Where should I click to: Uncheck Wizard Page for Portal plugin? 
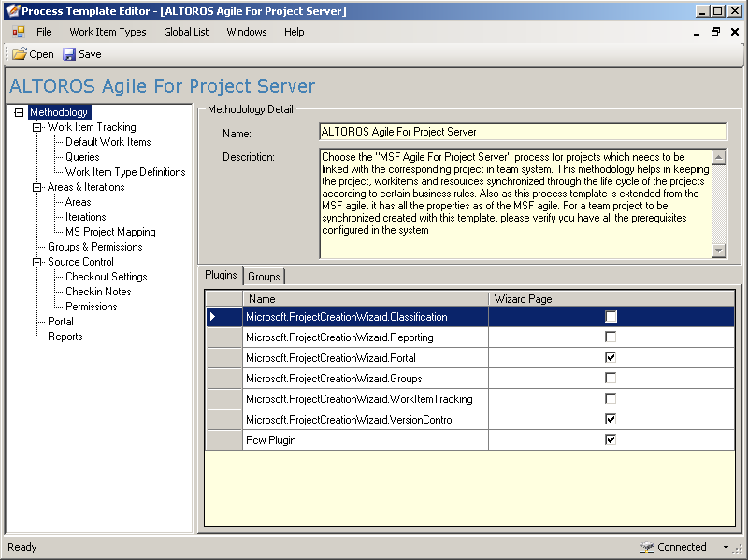pos(611,357)
